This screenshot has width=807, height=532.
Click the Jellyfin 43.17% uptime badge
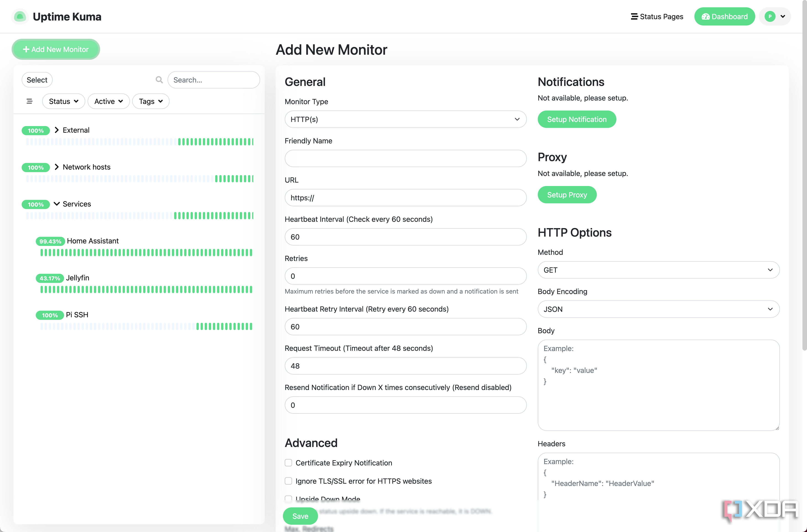pyautogui.click(x=49, y=278)
